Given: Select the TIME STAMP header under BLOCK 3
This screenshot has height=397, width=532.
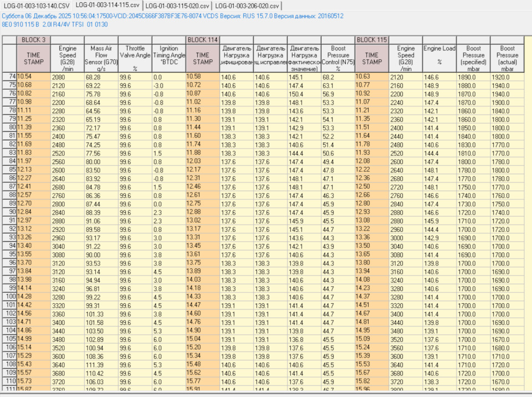Looking at the screenshot, I should [34, 58].
